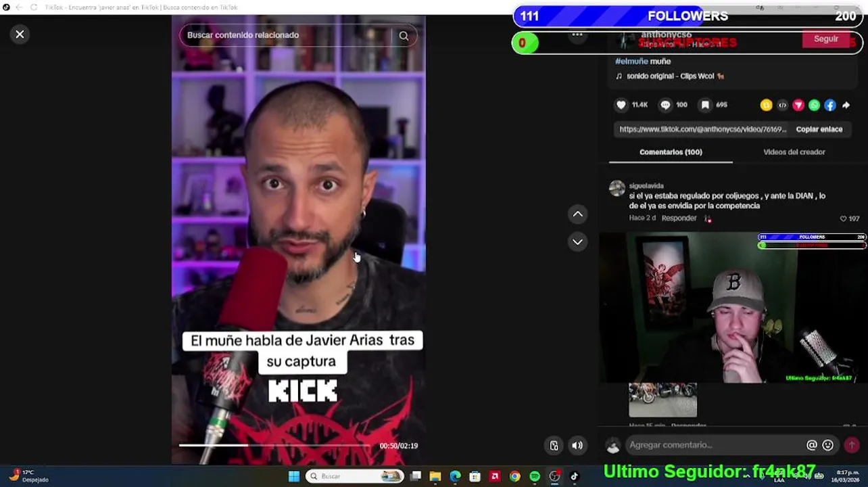
Task: Post the comment with the red send arrow
Action: pyautogui.click(x=851, y=445)
